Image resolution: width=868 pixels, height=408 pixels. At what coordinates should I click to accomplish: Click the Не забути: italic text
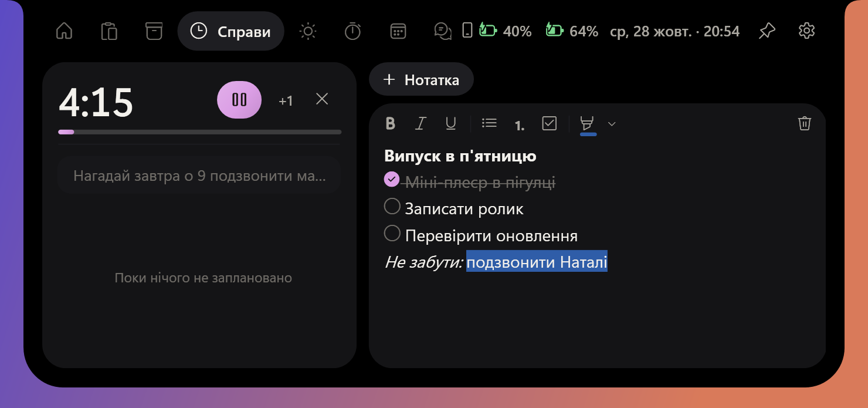[424, 262]
